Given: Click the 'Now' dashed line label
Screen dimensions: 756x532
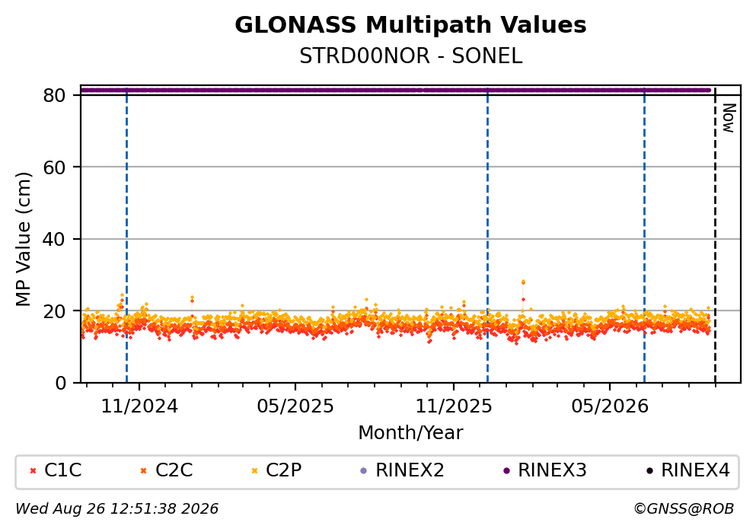Looking at the screenshot, I should coord(729,118).
